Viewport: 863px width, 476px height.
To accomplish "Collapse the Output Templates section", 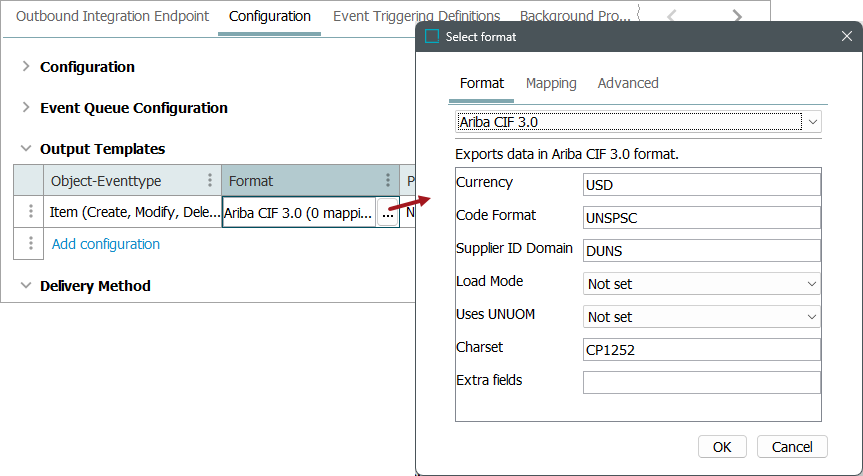I will coord(26,149).
